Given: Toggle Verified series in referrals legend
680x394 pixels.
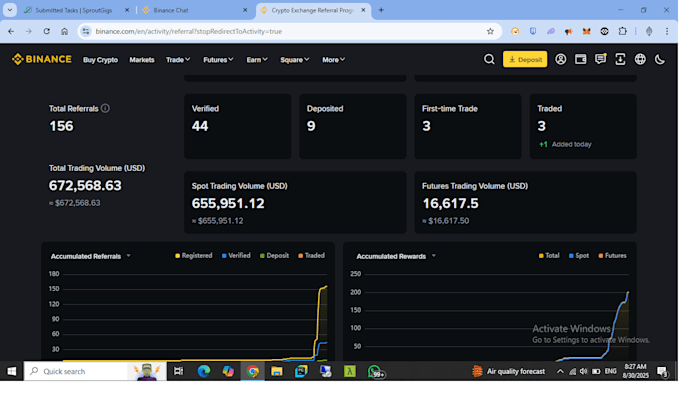Looking at the screenshot, I should 236,256.
